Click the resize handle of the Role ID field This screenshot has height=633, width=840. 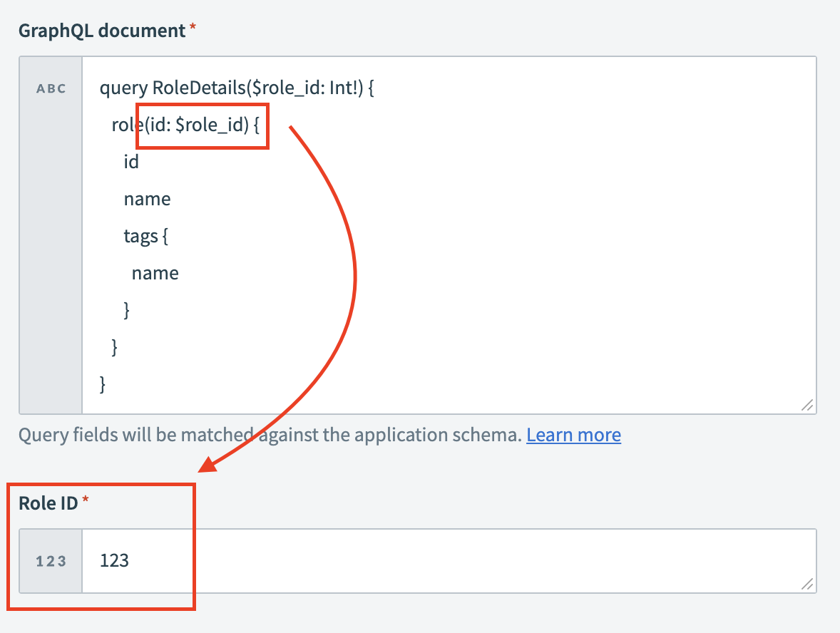click(806, 584)
